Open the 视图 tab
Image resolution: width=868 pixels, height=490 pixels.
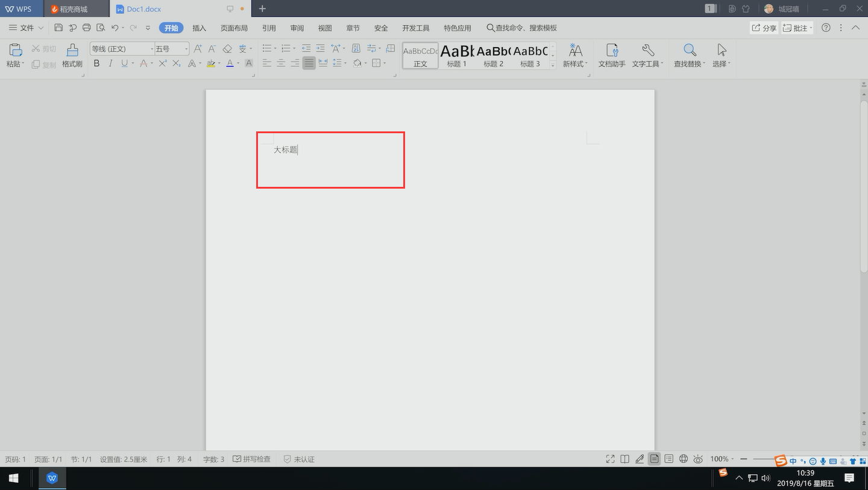(x=325, y=28)
